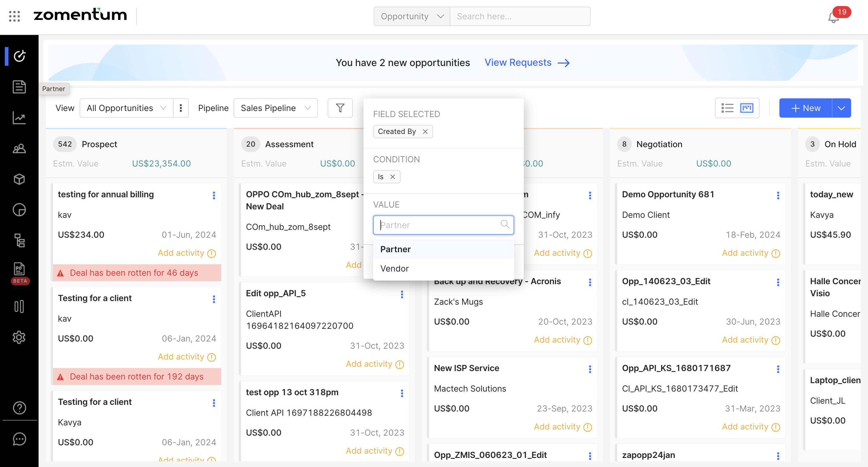Expand the All Opportunities view dropdown
This screenshot has width=868, height=467.
[x=126, y=108]
